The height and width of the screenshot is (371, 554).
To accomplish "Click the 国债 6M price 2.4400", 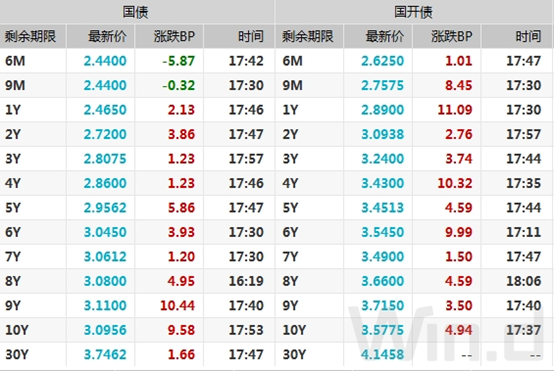I will click(105, 61).
